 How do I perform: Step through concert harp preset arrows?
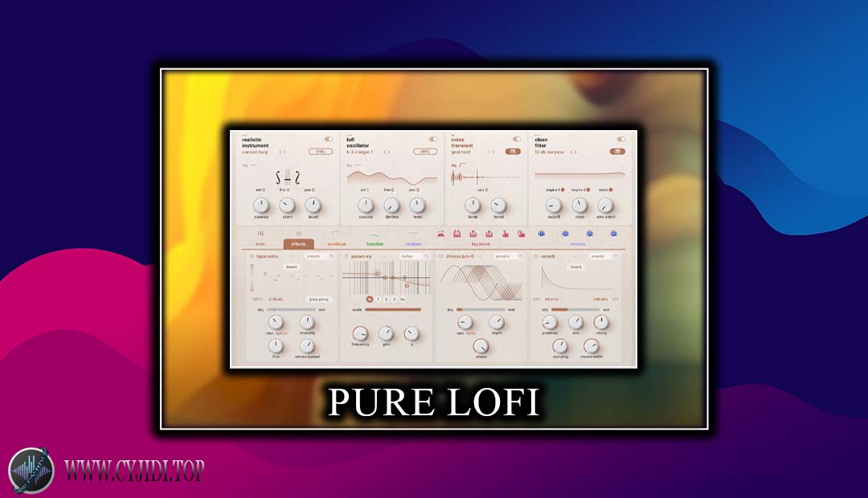coord(282,152)
